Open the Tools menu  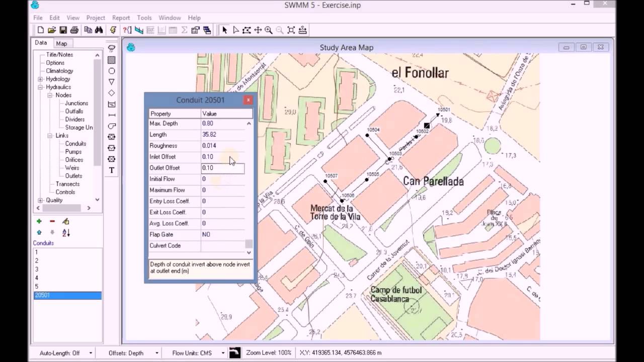[x=144, y=18]
